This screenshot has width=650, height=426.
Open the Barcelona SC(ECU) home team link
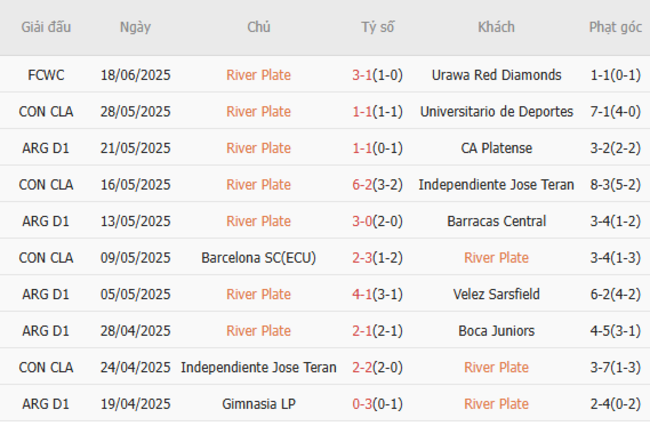tap(258, 258)
